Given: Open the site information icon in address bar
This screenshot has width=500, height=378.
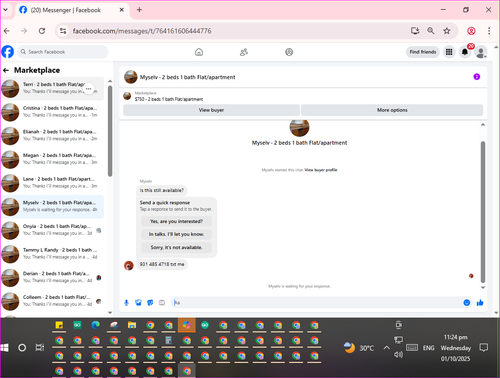Looking at the screenshot, I should click(63, 31).
